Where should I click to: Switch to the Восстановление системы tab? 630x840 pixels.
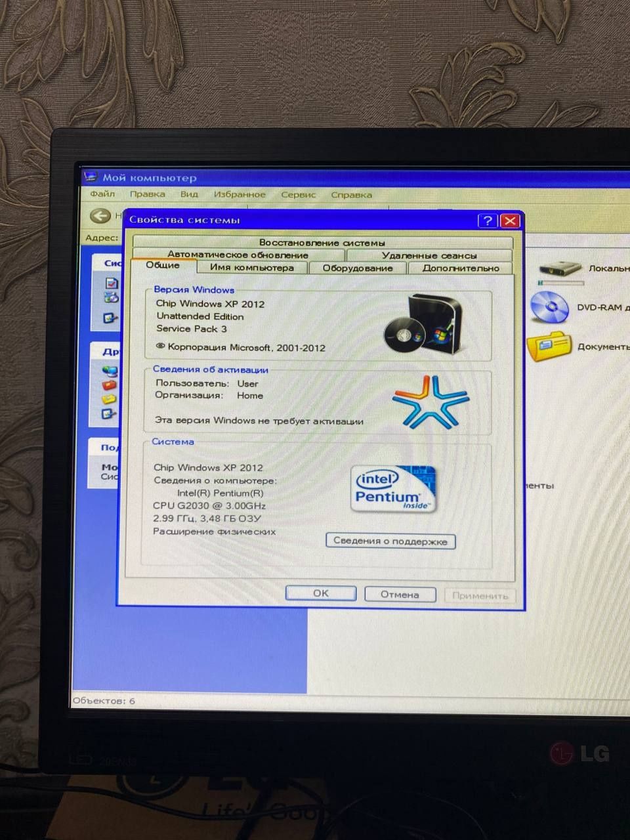click(322, 242)
